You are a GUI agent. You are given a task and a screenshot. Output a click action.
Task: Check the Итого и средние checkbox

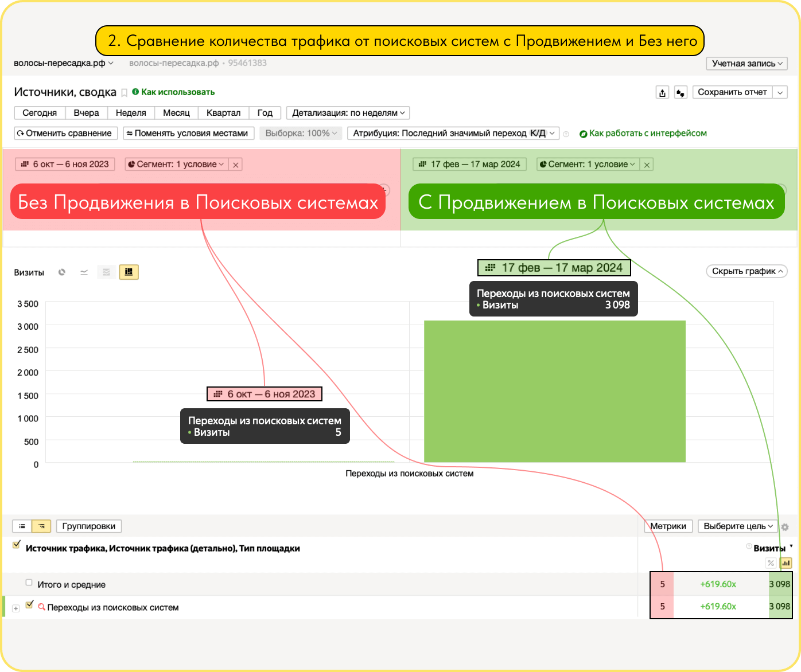[29, 583]
